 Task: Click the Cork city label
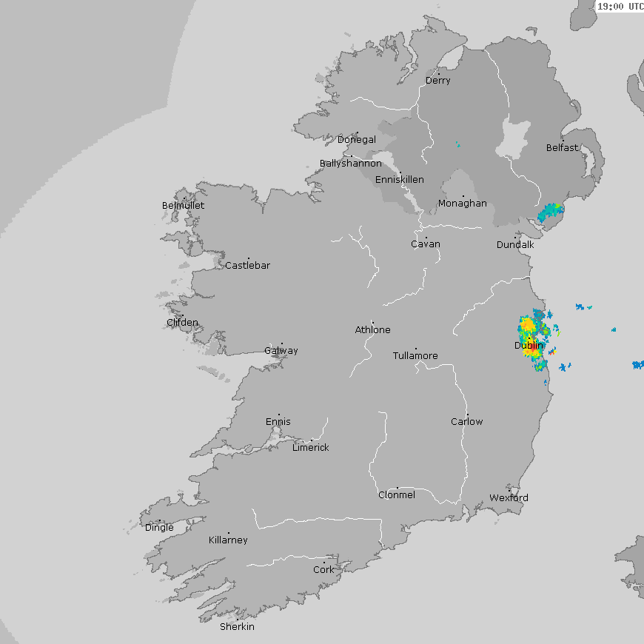coord(323,570)
